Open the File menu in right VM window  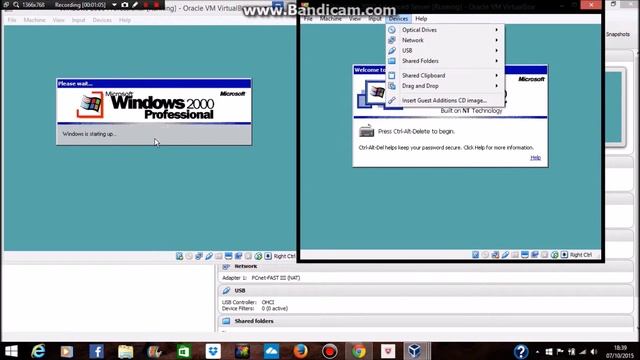(x=308, y=19)
